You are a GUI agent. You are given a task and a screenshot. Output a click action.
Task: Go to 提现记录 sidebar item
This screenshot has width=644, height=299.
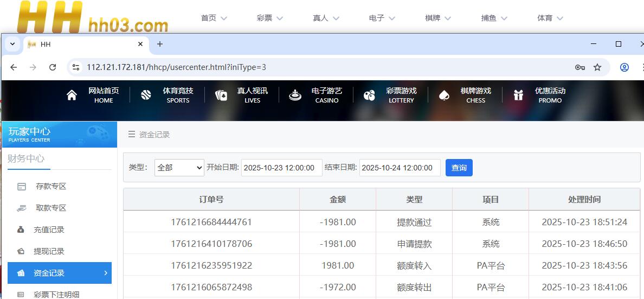pyautogui.click(x=49, y=251)
